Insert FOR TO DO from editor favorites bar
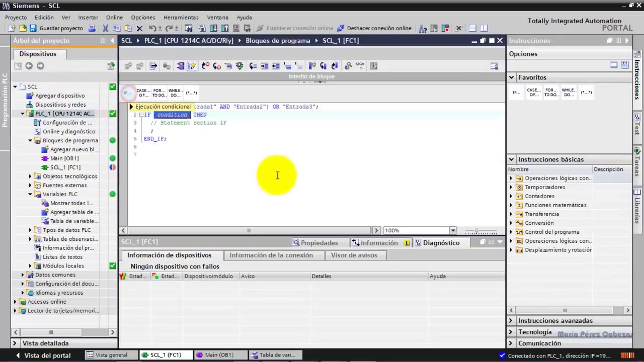 [159, 93]
